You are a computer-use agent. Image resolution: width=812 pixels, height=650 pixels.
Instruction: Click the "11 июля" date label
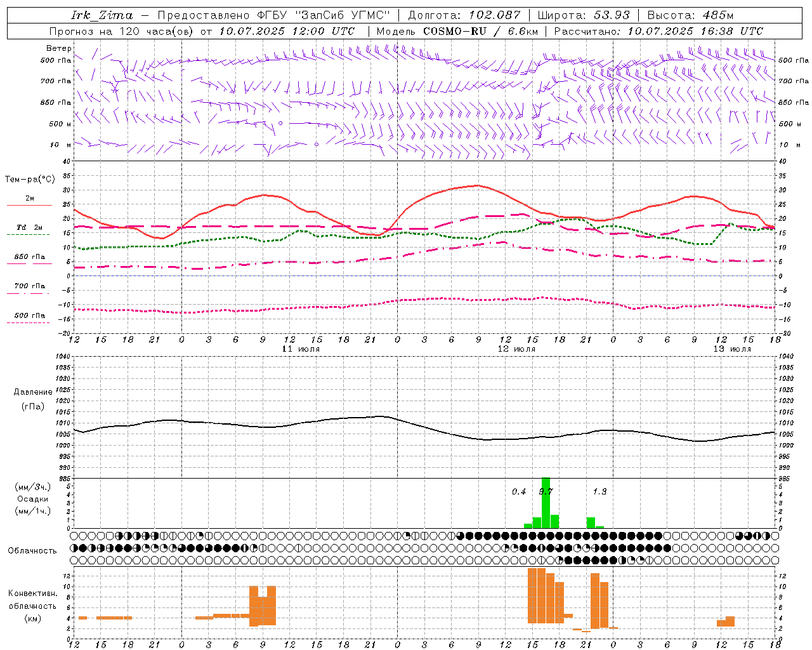tap(301, 349)
